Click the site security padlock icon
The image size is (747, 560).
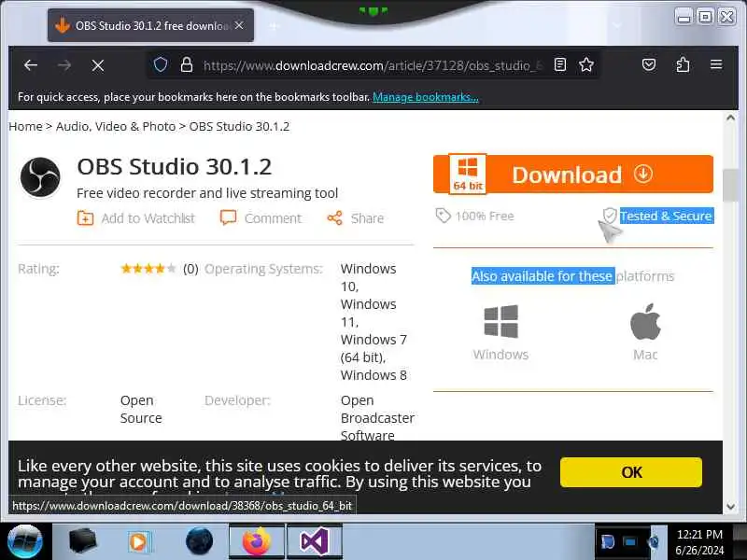click(187, 64)
